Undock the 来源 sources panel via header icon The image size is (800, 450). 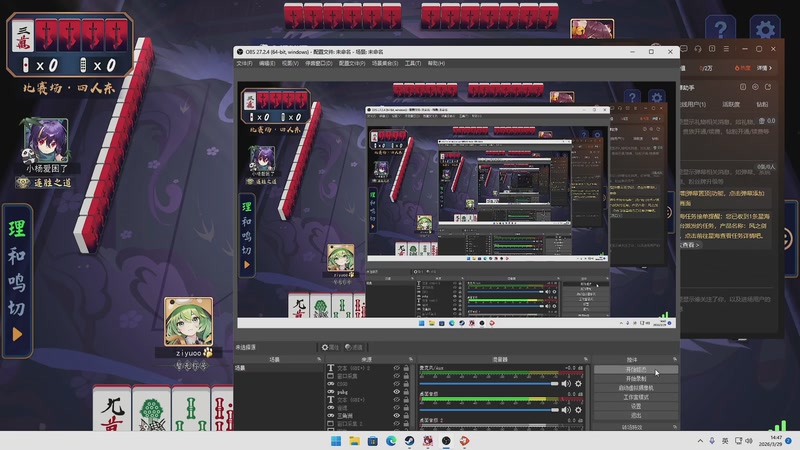(410, 360)
